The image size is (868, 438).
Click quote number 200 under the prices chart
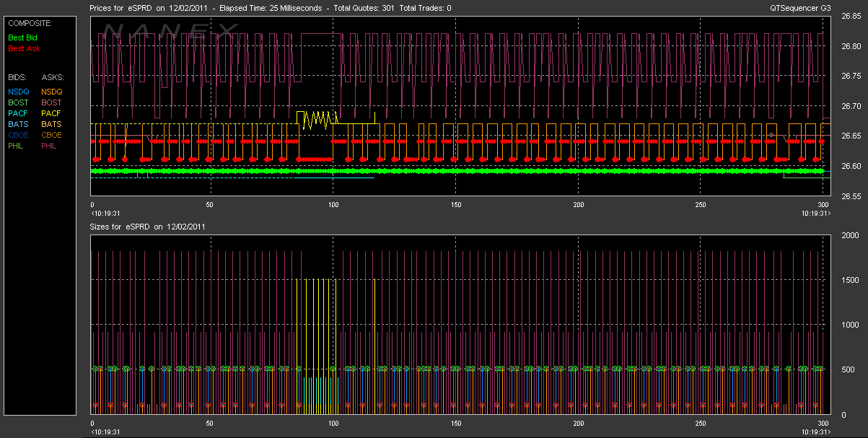click(577, 205)
